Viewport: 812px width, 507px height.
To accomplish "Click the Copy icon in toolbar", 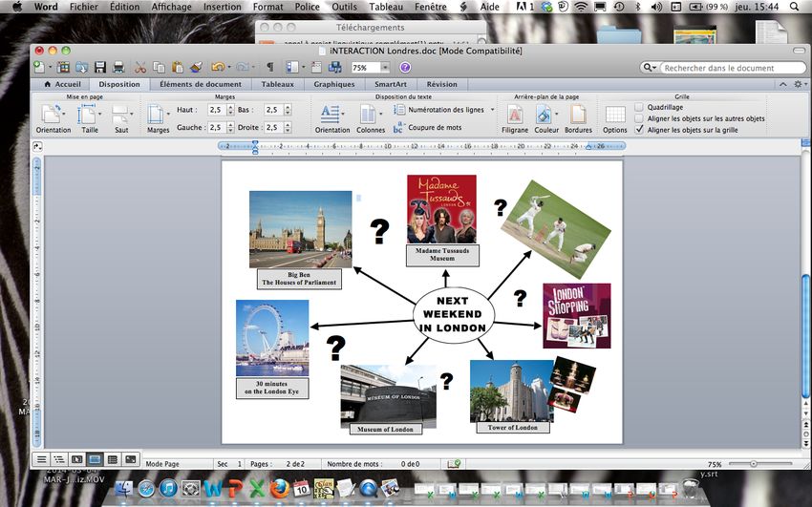I will (x=159, y=67).
